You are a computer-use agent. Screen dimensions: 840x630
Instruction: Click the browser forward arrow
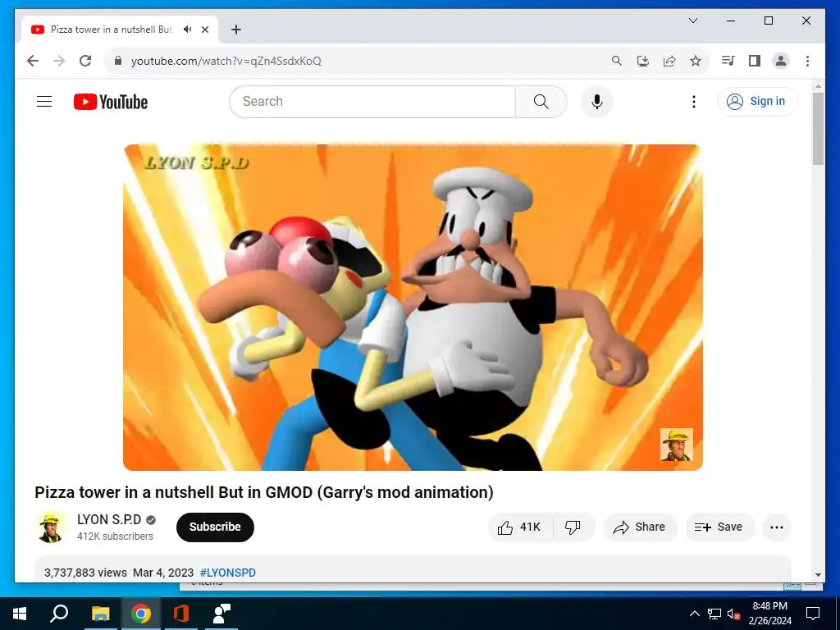(x=59, y=61)
